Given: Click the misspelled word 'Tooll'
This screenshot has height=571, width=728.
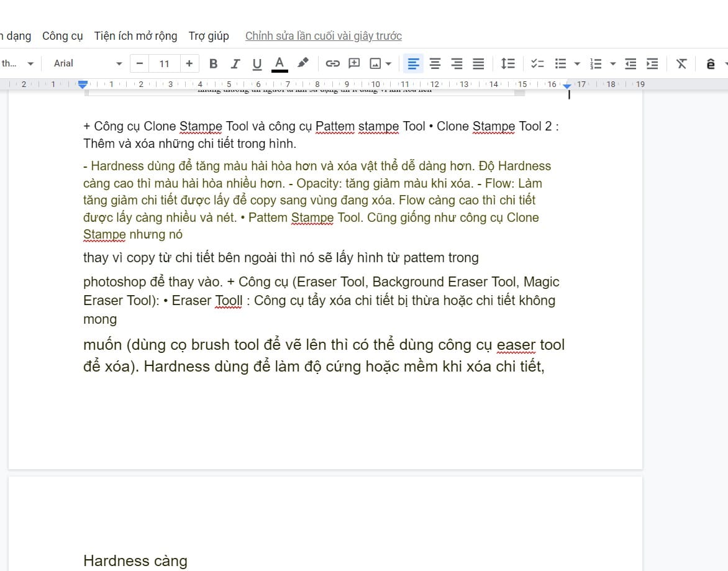Looking at the screenshot, I should pos(229,301).
